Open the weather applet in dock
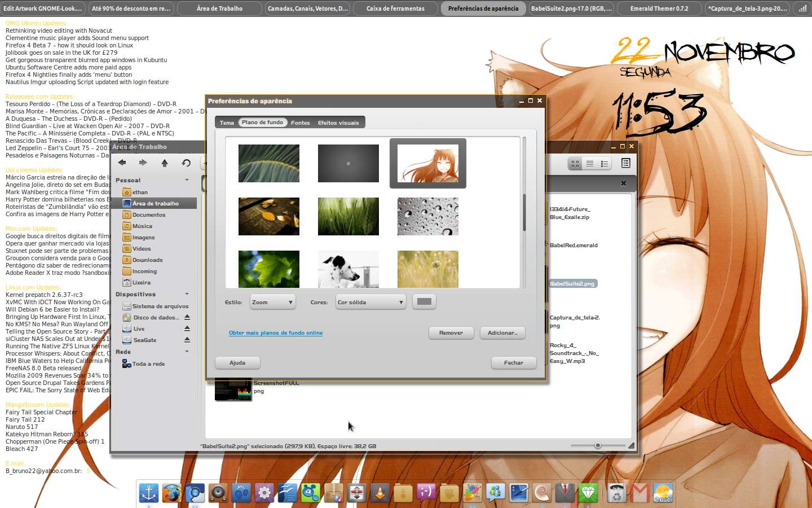Viewport: 812px width, 508px height. tap(663, 493)
